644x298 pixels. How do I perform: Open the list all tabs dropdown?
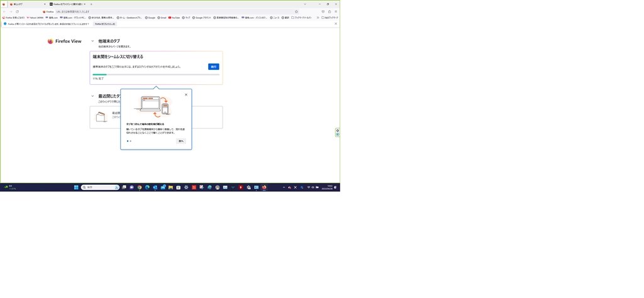click(305, 4)
